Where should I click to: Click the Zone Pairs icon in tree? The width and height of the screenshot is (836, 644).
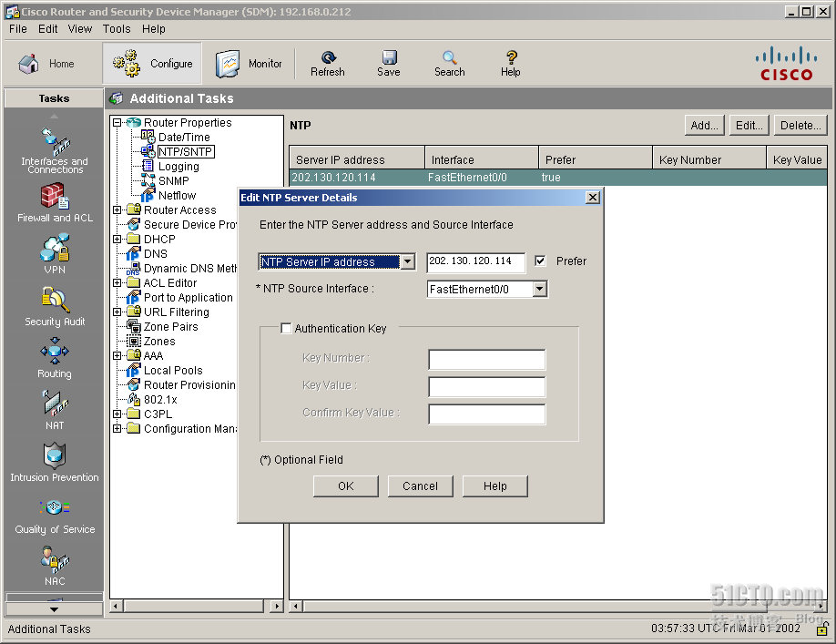(x=133, y=326)
